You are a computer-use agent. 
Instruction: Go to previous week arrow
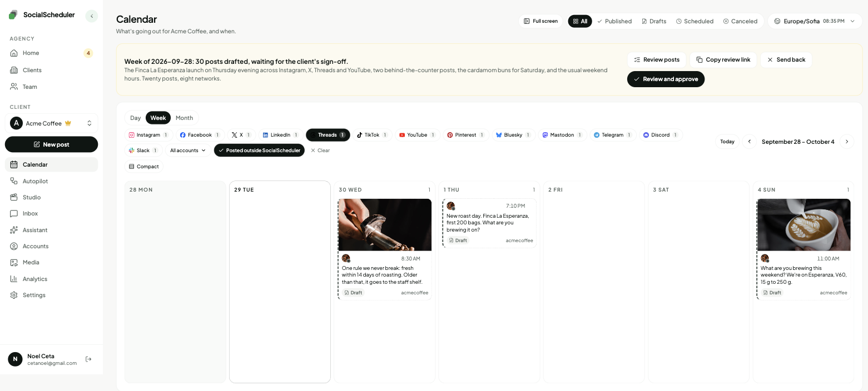(x=750, y=142)
